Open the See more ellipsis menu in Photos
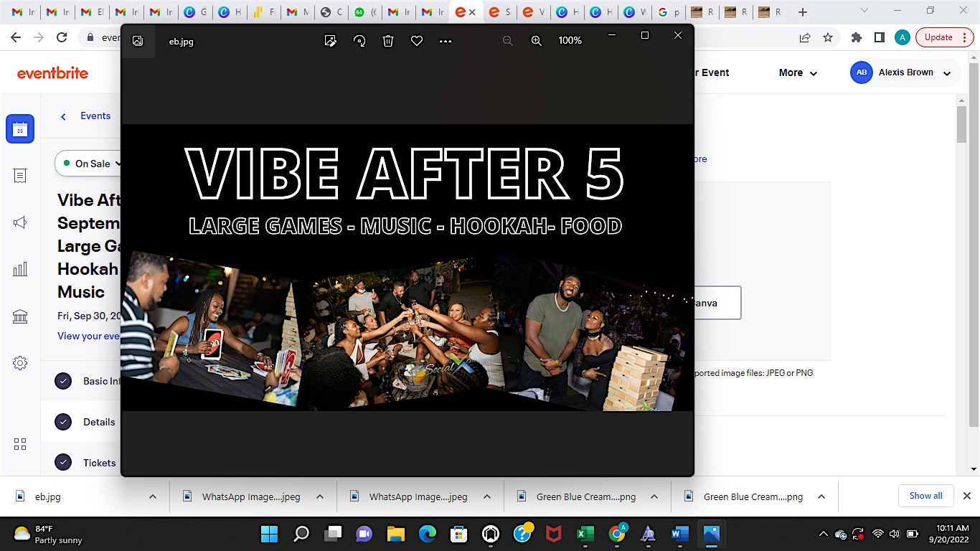 coord(446,41)
